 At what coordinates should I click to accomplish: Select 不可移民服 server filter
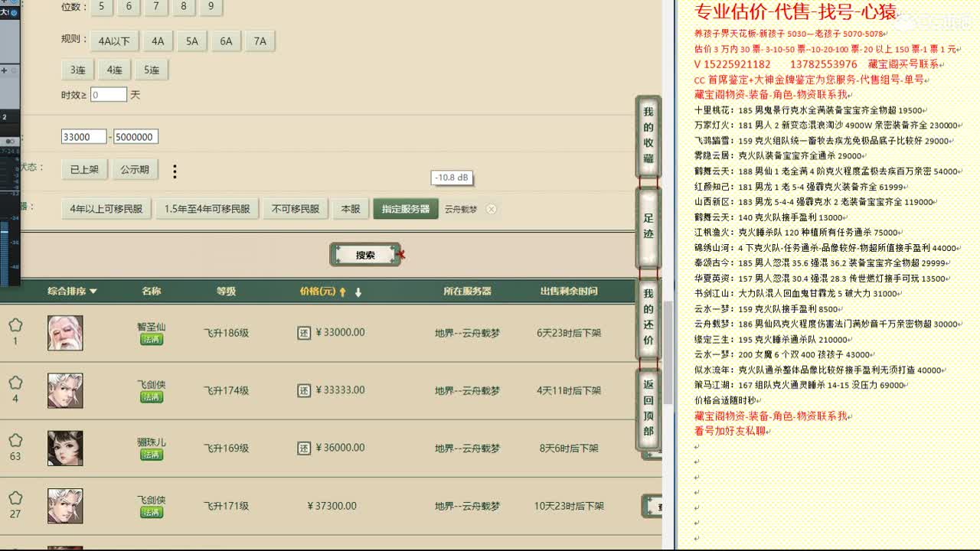point(296,209)
